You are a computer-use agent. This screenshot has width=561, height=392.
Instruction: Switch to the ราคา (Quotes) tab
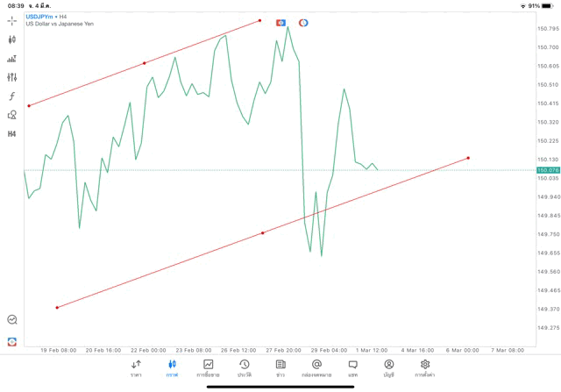136,367
